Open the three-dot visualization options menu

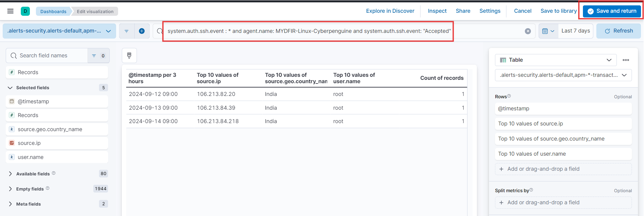(x=626, y=60)
